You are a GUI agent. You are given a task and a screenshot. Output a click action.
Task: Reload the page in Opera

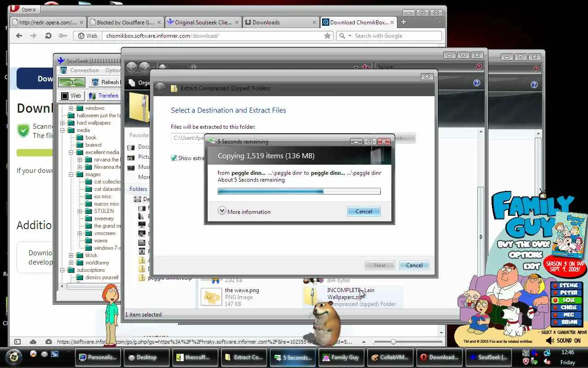[x=48, y=35]
